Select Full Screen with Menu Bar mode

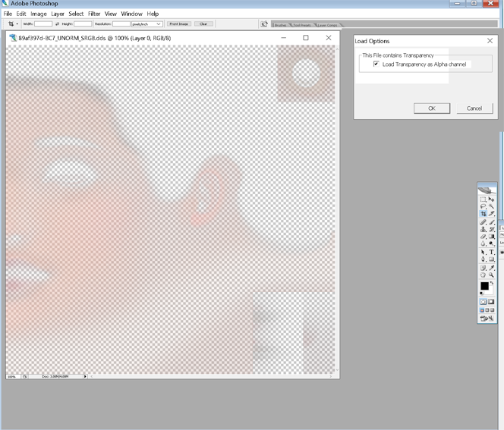(x=487, y=310)
